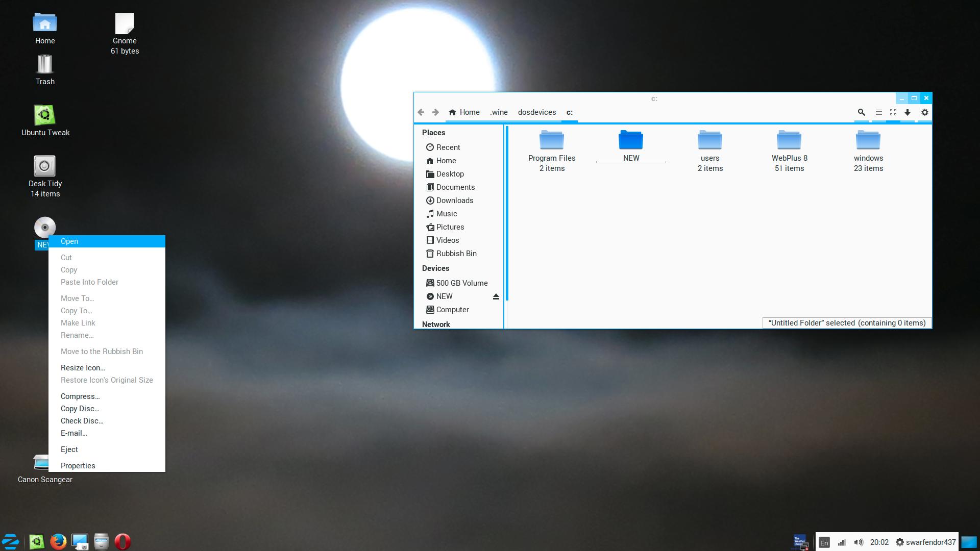
Task: Eject the NEW disc from sidebar
Action: (x=496, y=296)
